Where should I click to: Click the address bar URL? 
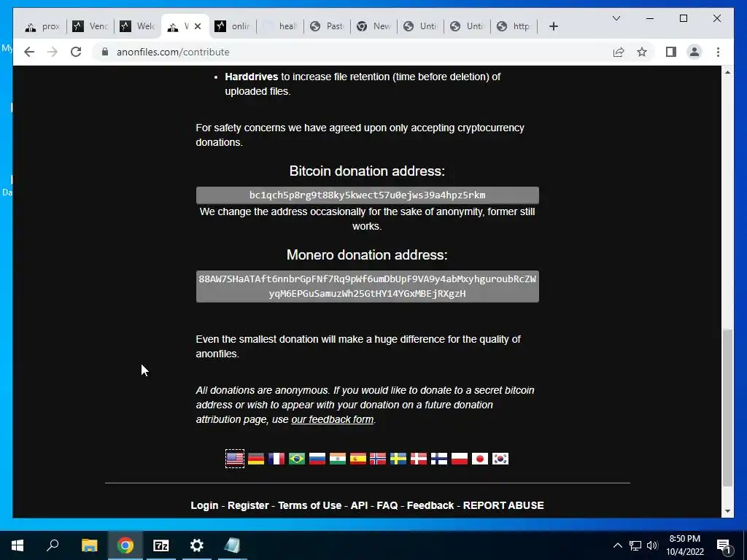coord(173,52)
